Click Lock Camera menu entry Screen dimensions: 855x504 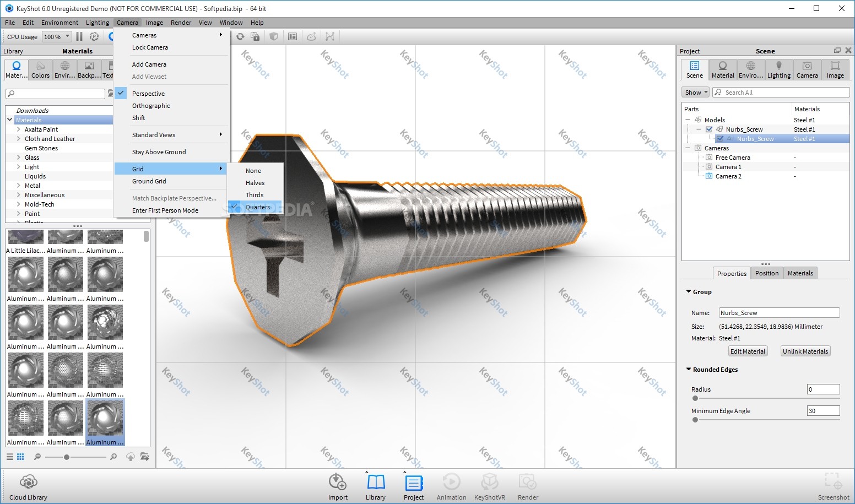(x=150, y=47)
